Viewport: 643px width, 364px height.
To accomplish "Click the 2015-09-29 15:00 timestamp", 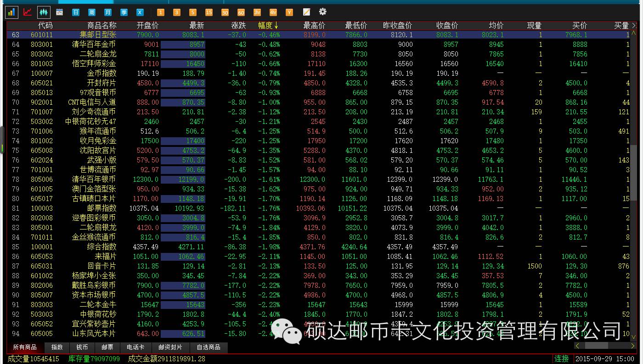I will pyautogui.click(x=605, y=359).
